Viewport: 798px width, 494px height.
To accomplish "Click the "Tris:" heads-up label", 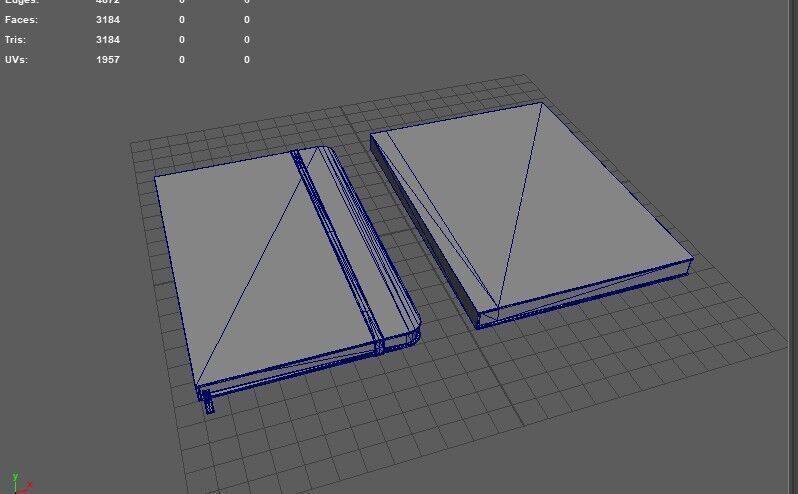I will [15, 40].
